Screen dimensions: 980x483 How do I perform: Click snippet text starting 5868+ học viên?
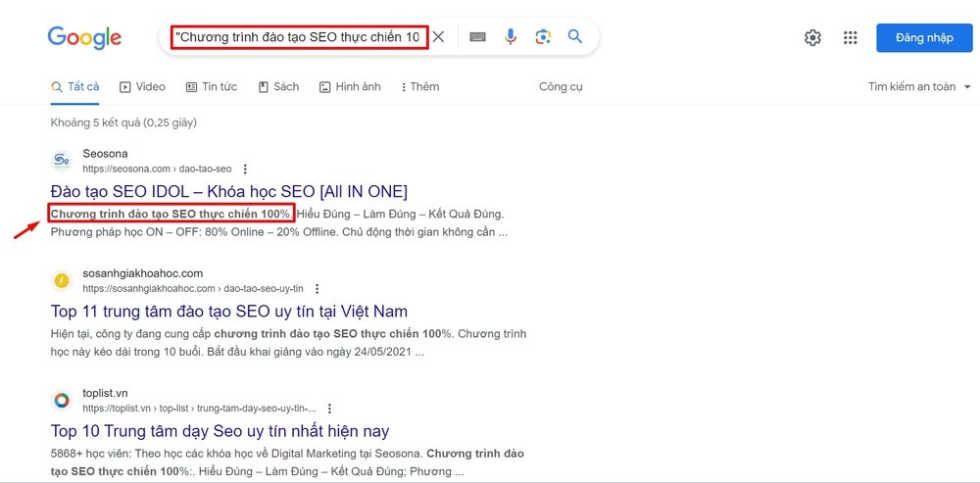[287, 462]
